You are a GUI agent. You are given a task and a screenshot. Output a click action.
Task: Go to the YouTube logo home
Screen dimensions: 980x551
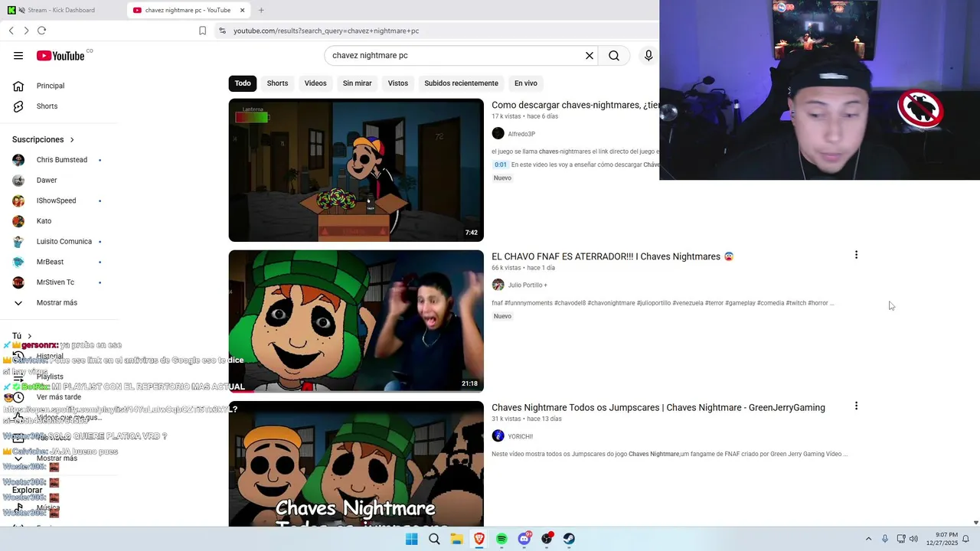coord(60,55)
